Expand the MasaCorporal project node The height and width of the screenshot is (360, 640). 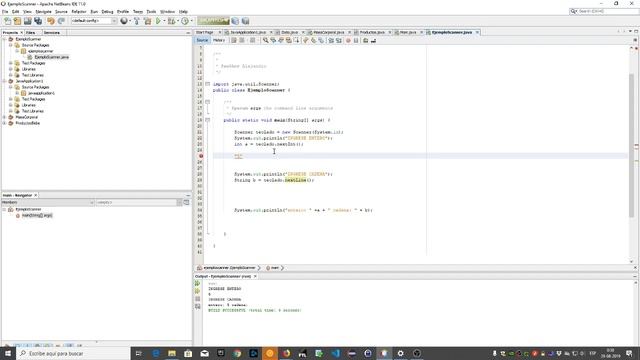pos(4,117)
